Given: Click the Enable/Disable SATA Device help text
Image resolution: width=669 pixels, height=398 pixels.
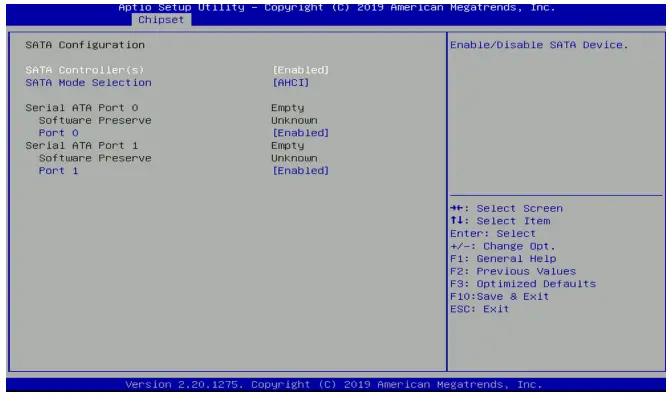Looking at the screenshot, I should (x=539, y=45).
